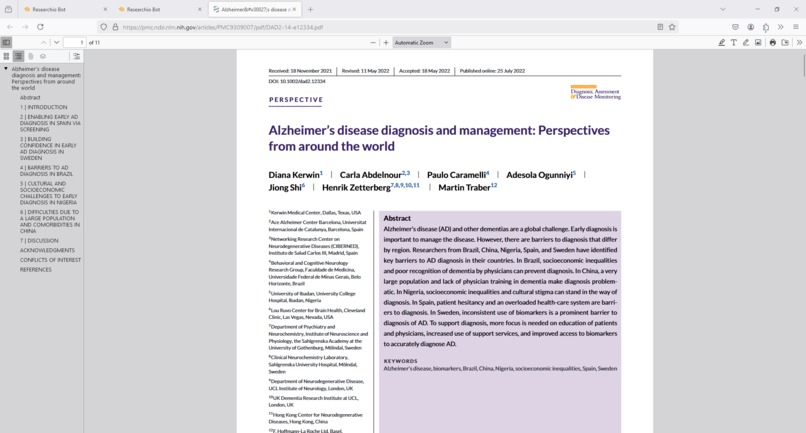Screen dimensions: 806x433
Task: Jump to 1 | INTRODUCTION outline entry
Action: pos(44,107)
